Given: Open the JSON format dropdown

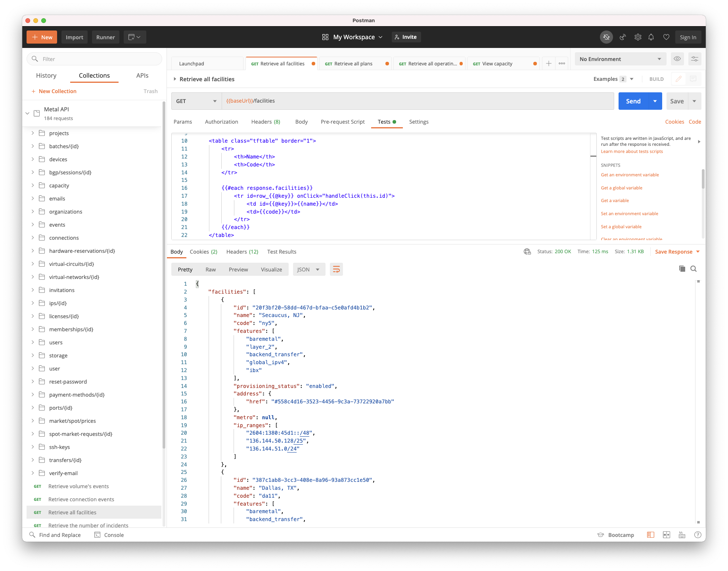Looking at the screenshot, I should point(309,269).
